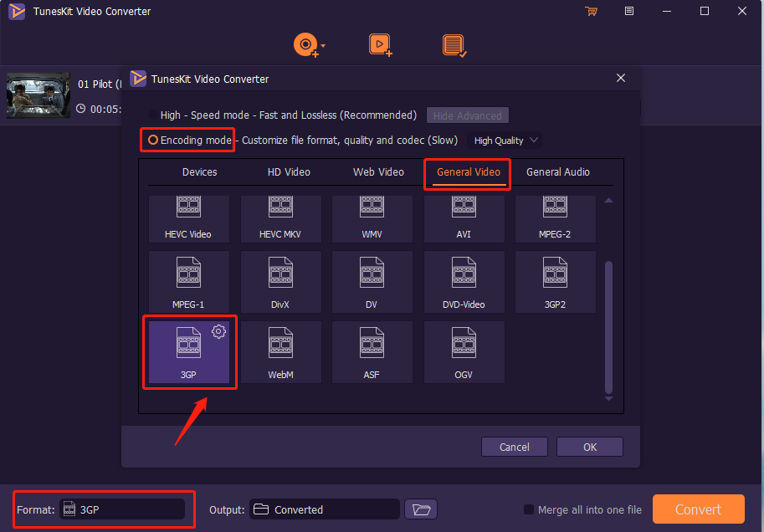Click the format list scroll-up arrow
Viewport: 764px width, 532px height.
pyautogui.click(x=608, y=200)
